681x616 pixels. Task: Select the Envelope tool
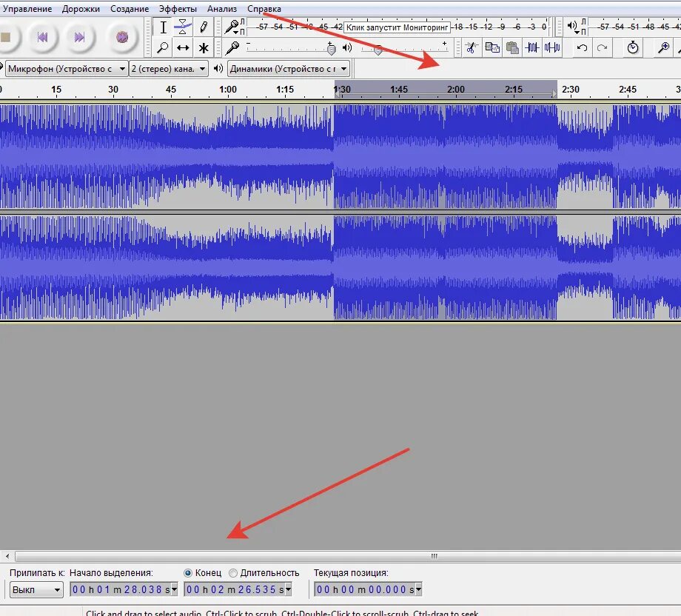[183, 27]
